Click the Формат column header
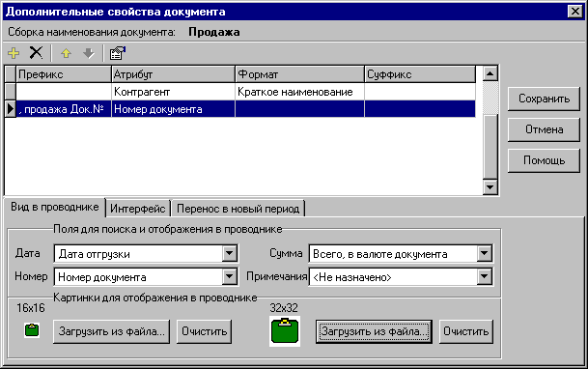588x369 pixels. tap(299, 74)
